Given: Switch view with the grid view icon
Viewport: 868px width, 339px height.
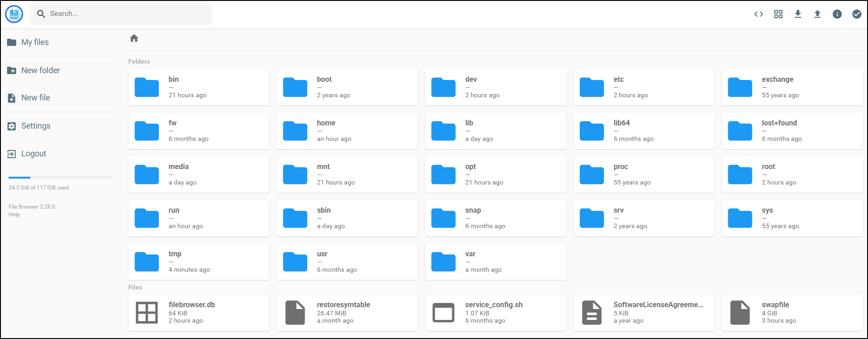Looking at the screenshot, I should click(x=778, y=14).
